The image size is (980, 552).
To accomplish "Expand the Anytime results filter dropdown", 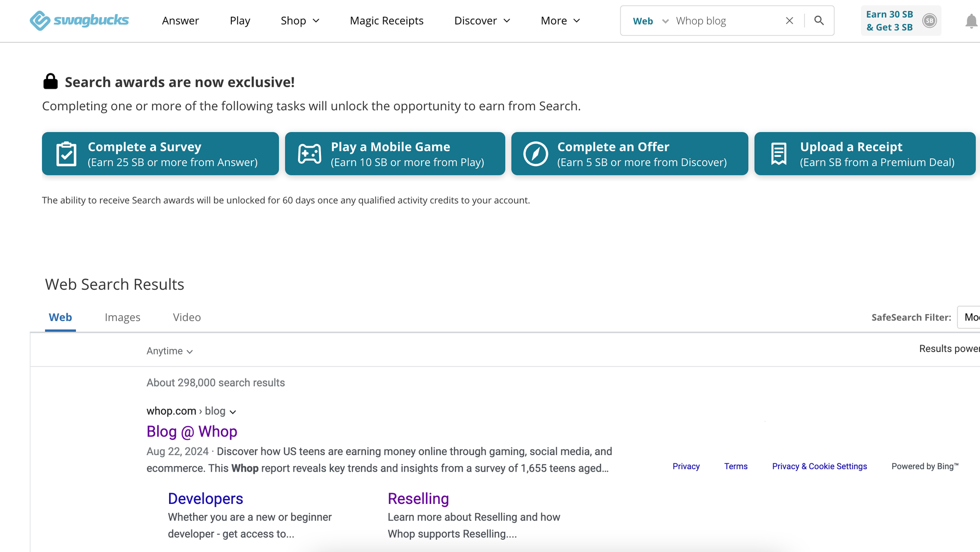I will (169, 351).
